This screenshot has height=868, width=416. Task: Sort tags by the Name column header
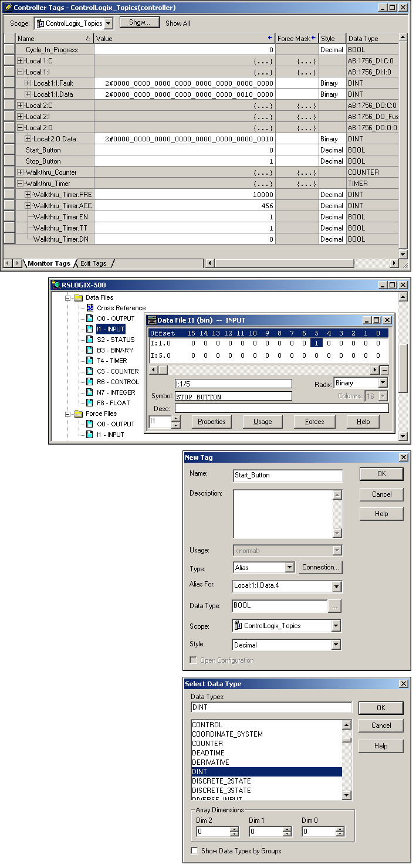click(55, 39)
